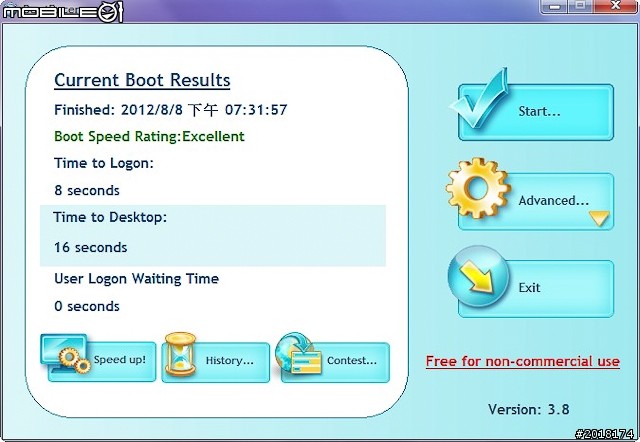Click the blue checkmark icon beside Start
Screen dimensions: 640x442
[486, 110]
